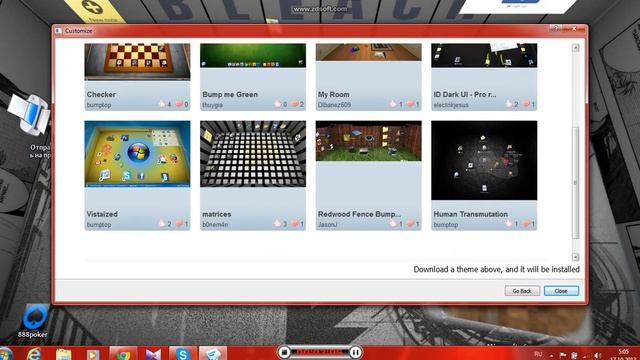Click the 'ID Dark UI - Pro r...' title

click(x=465, y=94)
